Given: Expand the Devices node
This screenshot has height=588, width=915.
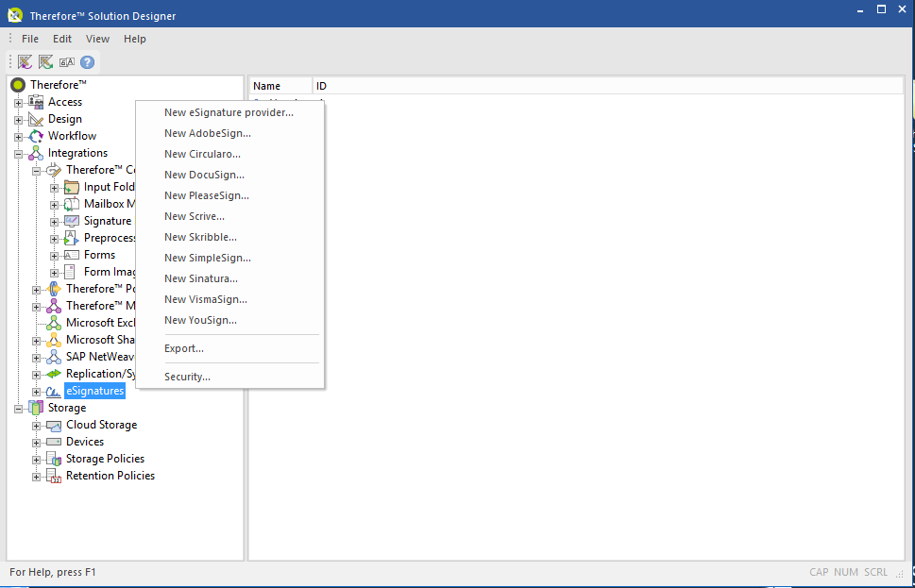Looking at the screenshot, I should (36, 443).
